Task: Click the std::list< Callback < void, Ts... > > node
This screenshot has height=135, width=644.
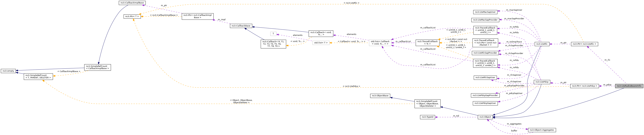Action: coord(380,43)
